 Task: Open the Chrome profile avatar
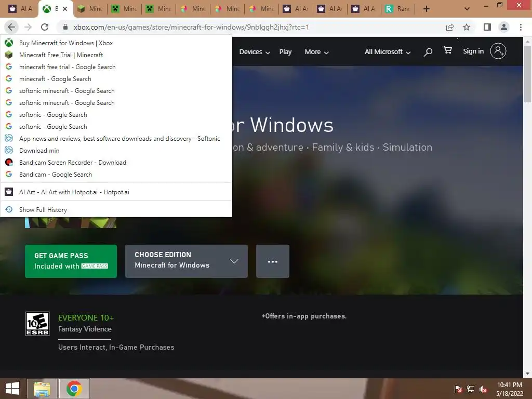pos(504,27)
